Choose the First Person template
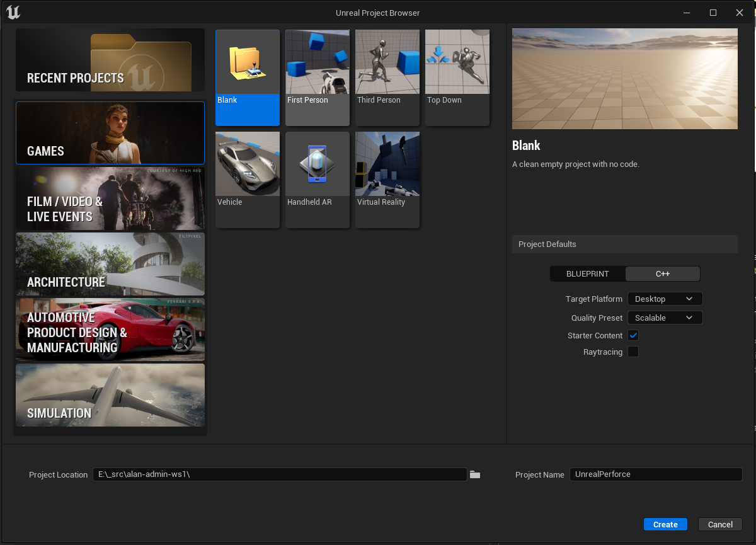This screenshot has height=545, width=756. (x=318, y=77)
